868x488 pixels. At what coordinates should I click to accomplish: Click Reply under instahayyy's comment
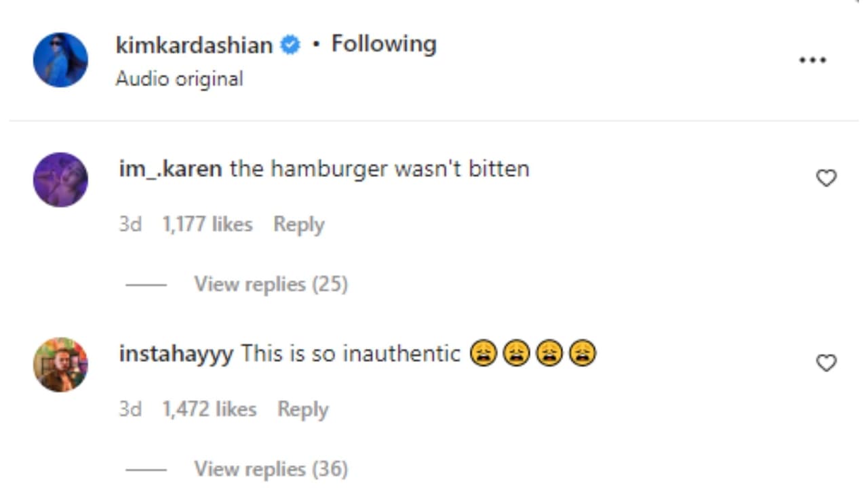pyautogui.click(x=302, y=409)
